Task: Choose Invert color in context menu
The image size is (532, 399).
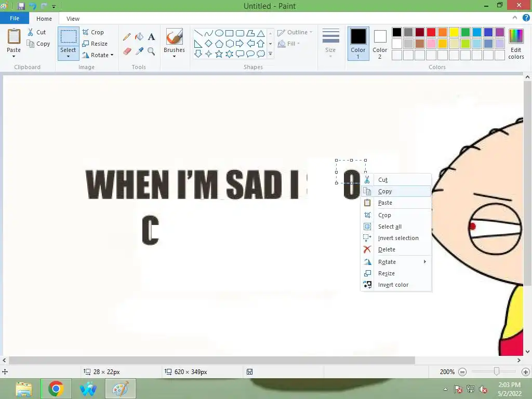Action: coord(396,285)
